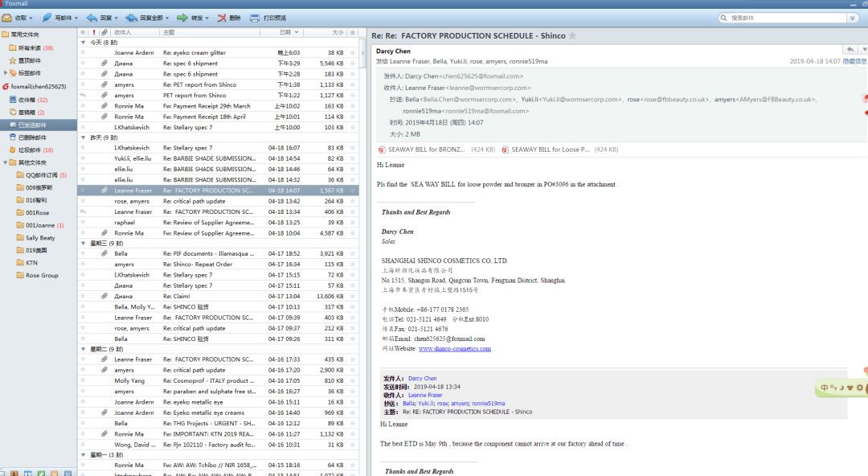Click the receive mail (收取) toolbar icon
The image size is (868, 476).
[x=7, y=18]
